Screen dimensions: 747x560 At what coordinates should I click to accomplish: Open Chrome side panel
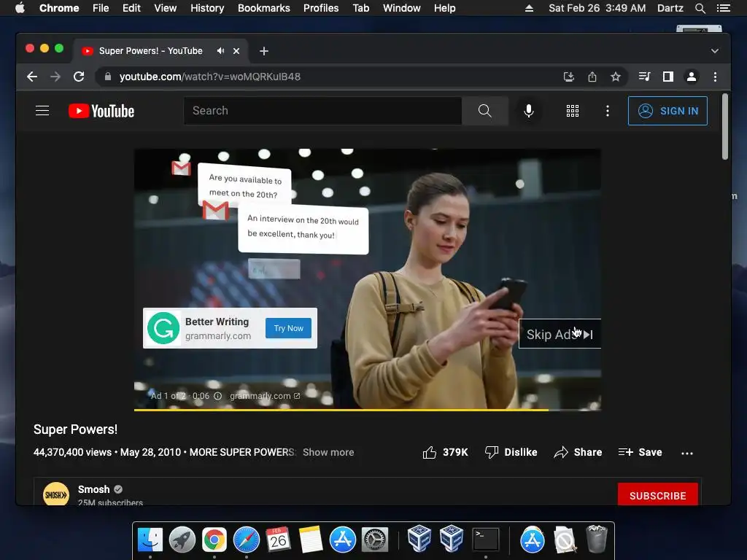(x=668, y=77)
